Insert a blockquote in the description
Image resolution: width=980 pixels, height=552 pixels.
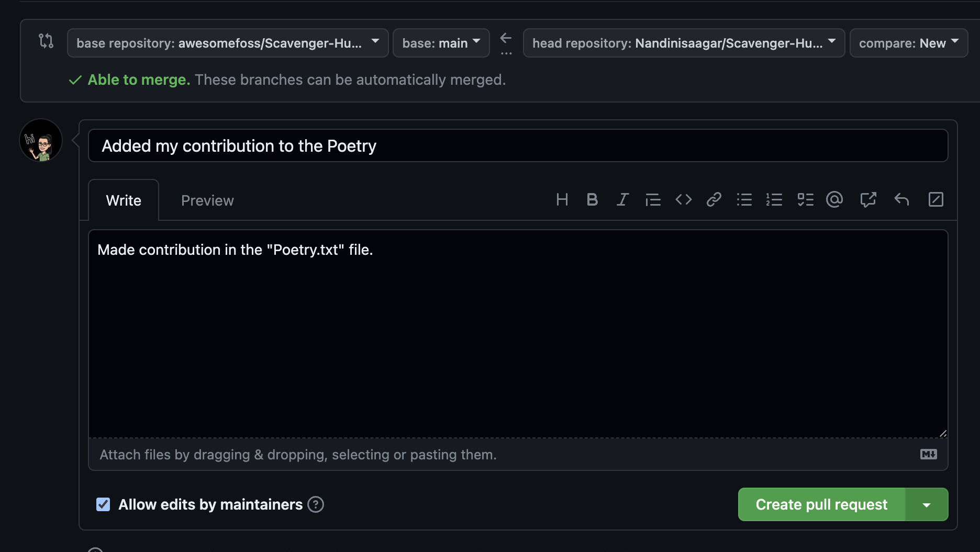pyautogui.click(x=653, y=199)
